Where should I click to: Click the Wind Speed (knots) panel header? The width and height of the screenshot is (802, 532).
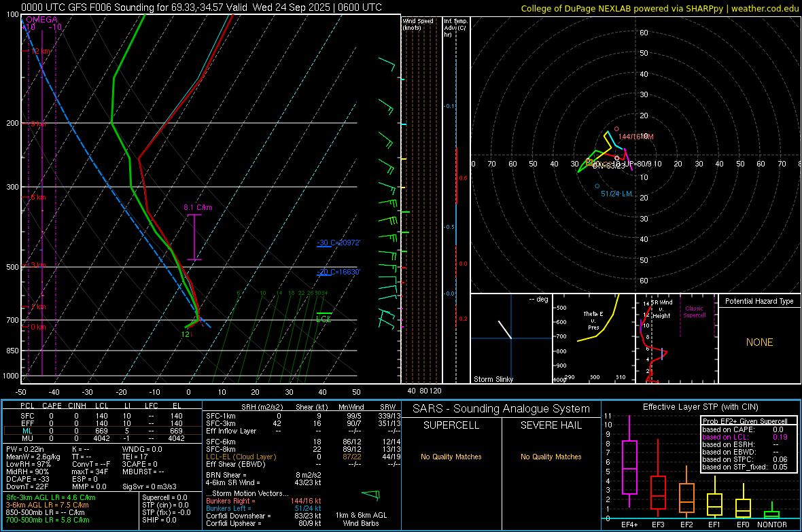click(x=418, y=24)
